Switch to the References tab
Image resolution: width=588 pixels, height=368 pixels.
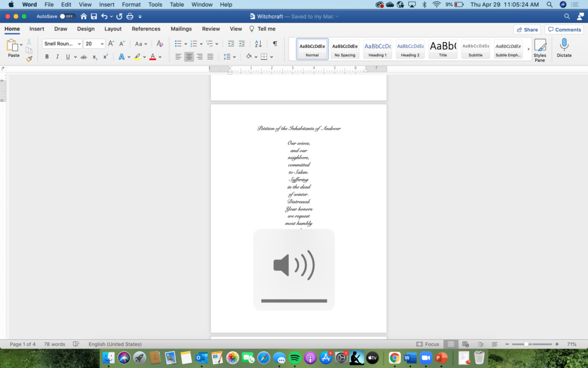coord(146,29)
